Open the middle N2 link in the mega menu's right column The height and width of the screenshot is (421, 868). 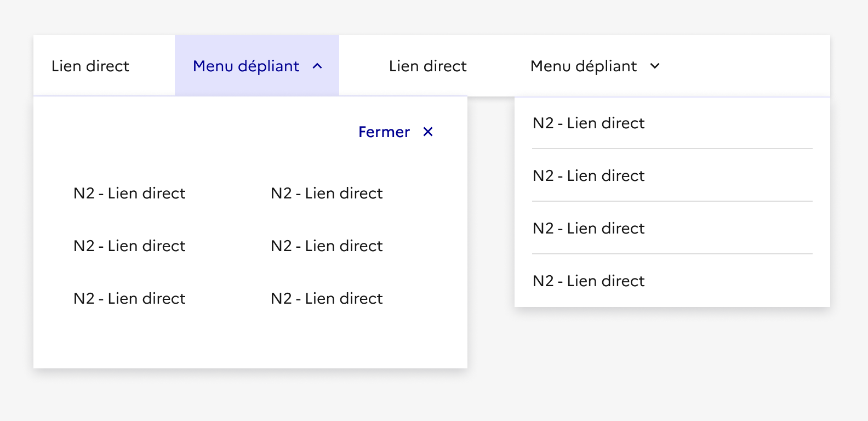click(x=327, y=246)
